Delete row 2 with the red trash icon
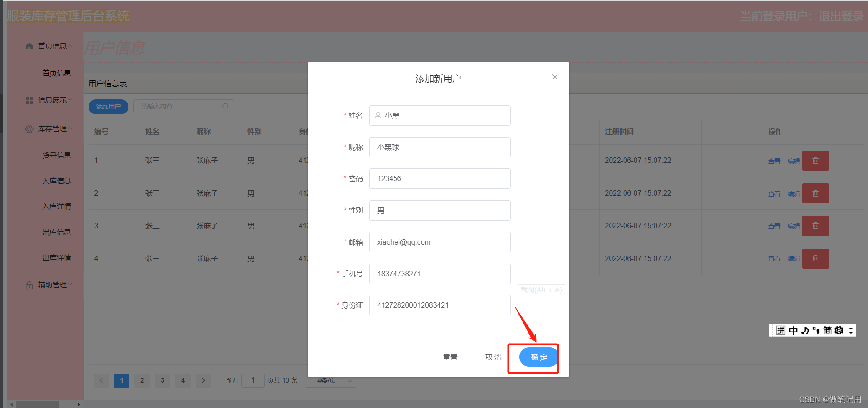Screen dimensions: 868x408 coord(815,193)
